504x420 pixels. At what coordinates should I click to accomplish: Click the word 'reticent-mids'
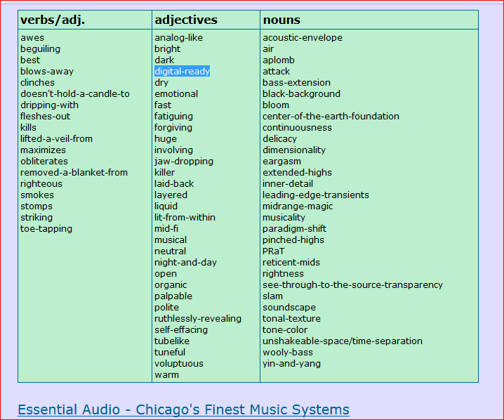pos(291,263)
